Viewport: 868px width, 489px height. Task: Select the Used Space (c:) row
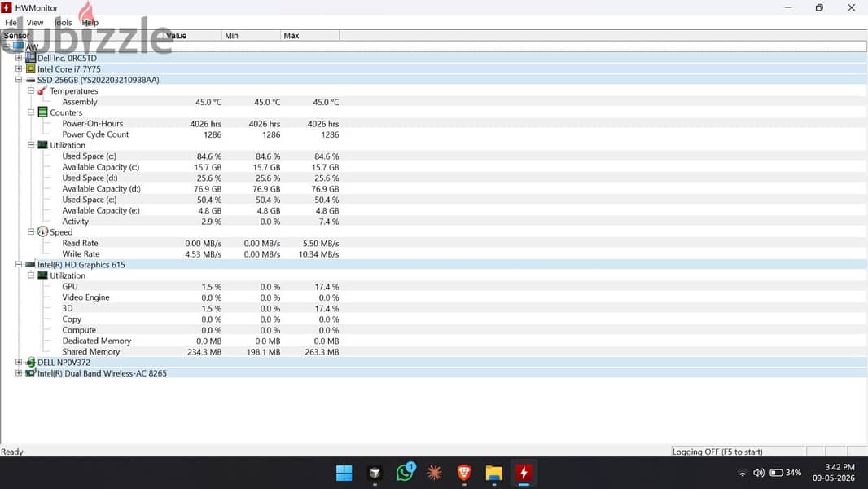[434, 156]
